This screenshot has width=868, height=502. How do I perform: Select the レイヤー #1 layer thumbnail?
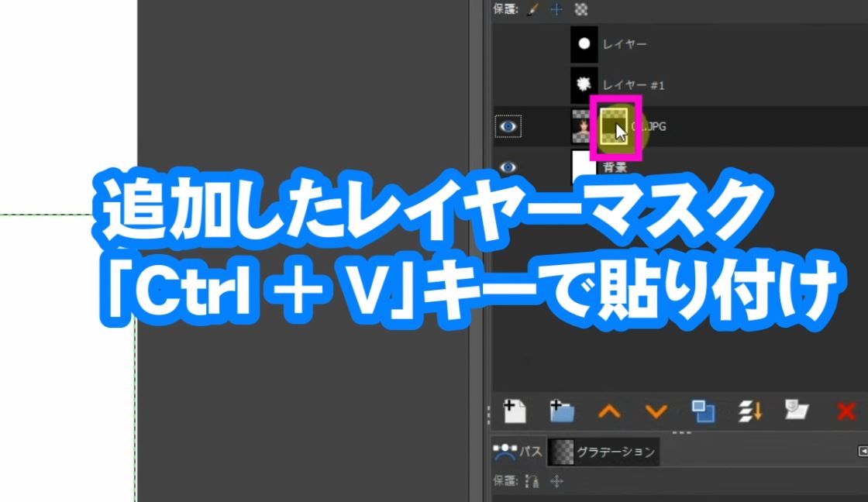pyautogui.click(x=584, y=84)
